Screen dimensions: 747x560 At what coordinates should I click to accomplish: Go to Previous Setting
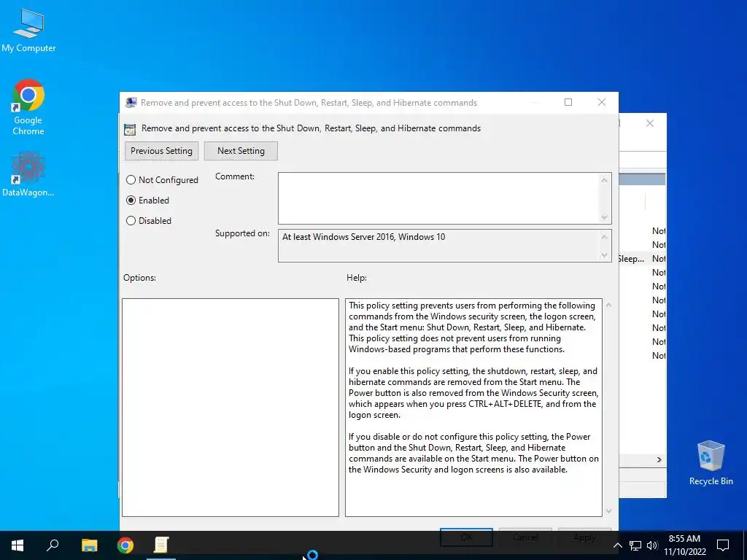tap(161, 151)
